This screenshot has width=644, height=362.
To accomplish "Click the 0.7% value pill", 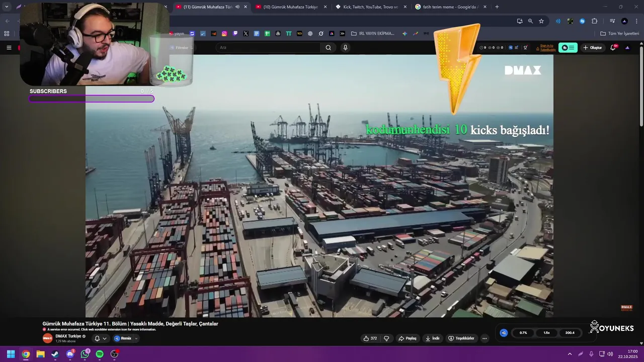I will tap(523, 333).
